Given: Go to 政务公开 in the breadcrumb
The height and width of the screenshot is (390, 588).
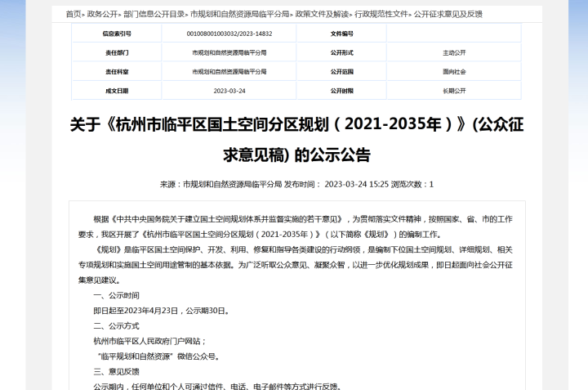Looking at the screenshot, I should (102, 14).
